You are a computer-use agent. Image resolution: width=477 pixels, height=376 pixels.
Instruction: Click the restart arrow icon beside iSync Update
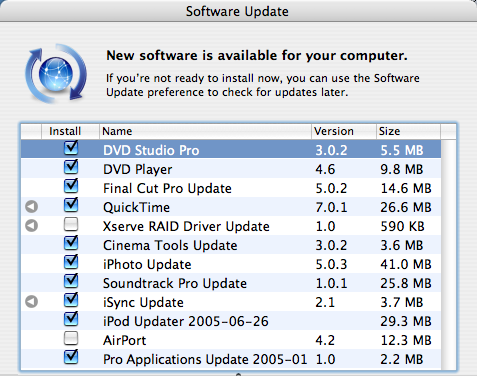(x=31, y=302)
